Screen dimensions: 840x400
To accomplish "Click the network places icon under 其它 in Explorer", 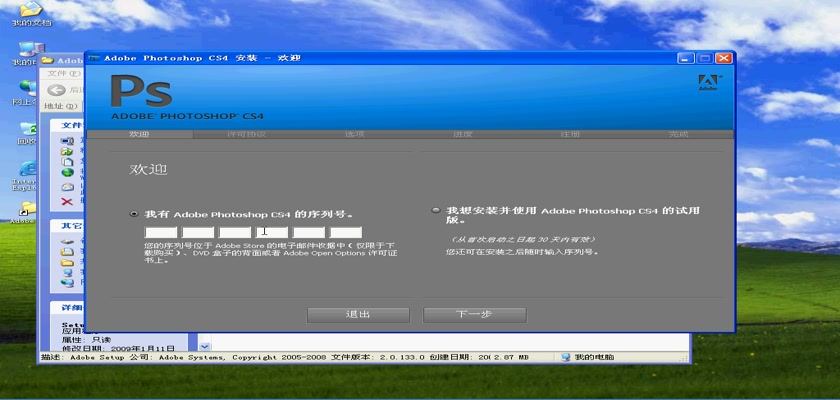I will [67, 283].
